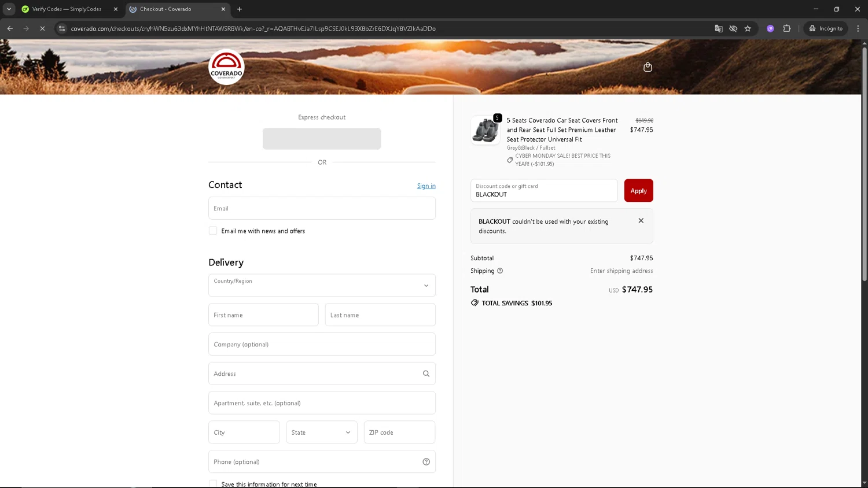View site information icon in address bar
Viewport: 868px width, 488px height.
62,28
